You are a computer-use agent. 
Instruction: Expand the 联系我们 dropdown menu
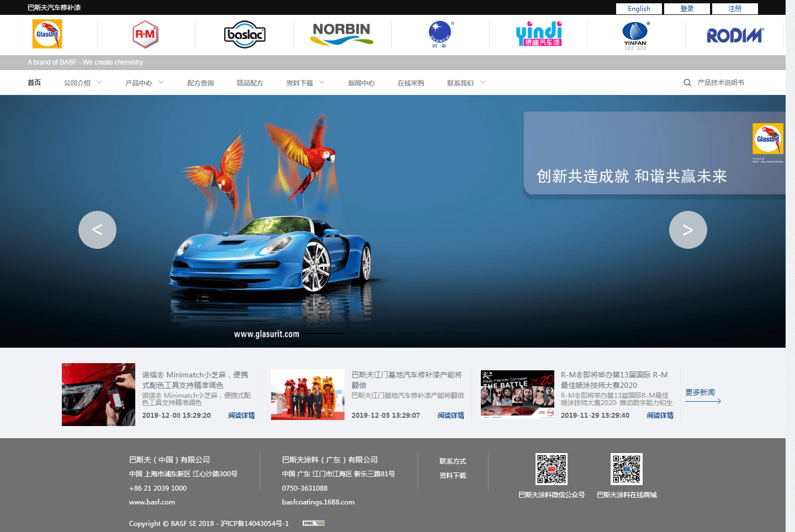[x=466, y=83]
